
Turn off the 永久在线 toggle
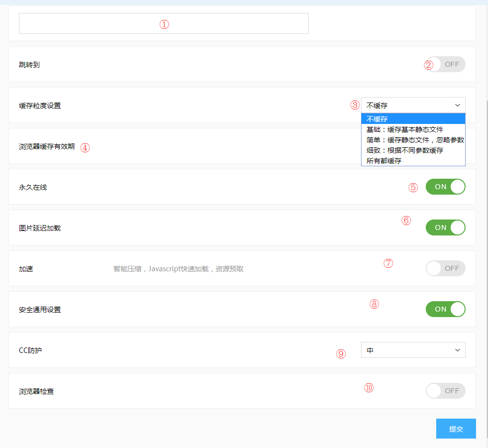[445, 187]
